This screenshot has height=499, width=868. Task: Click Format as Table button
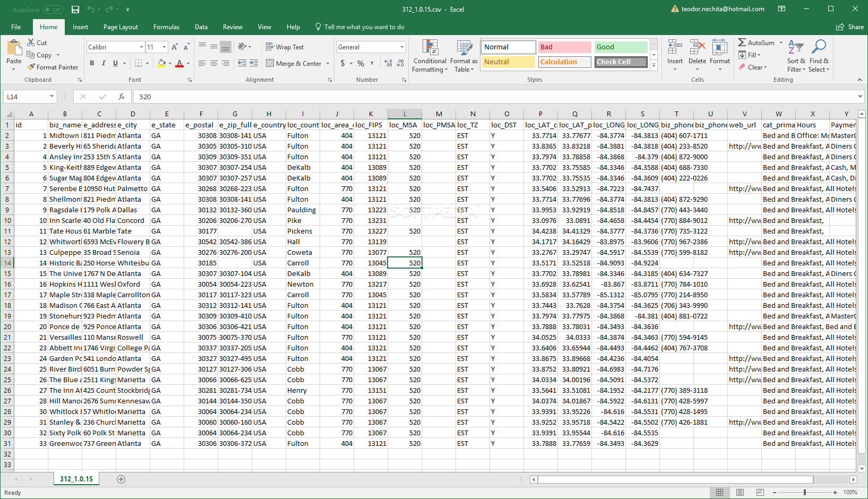tap(464, 56)
